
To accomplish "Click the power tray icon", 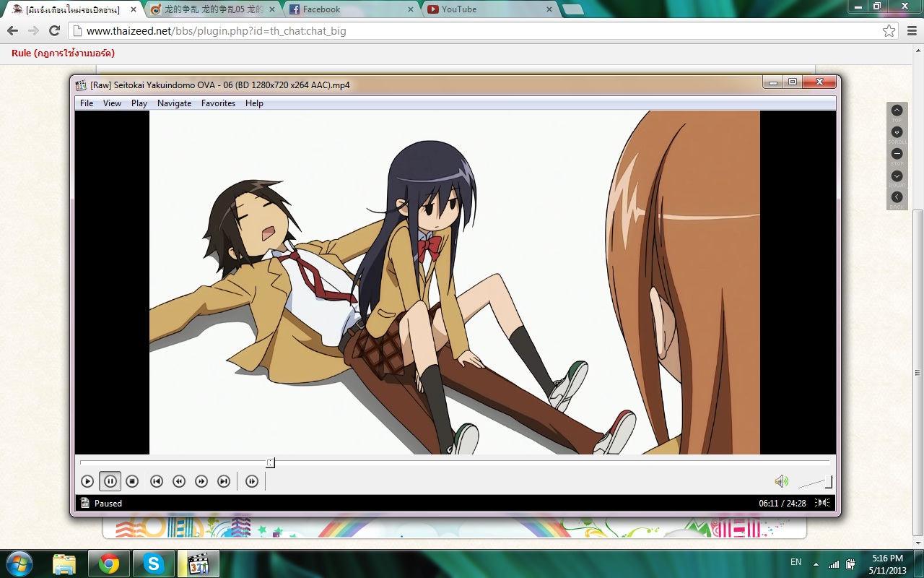I will (851, 564).
